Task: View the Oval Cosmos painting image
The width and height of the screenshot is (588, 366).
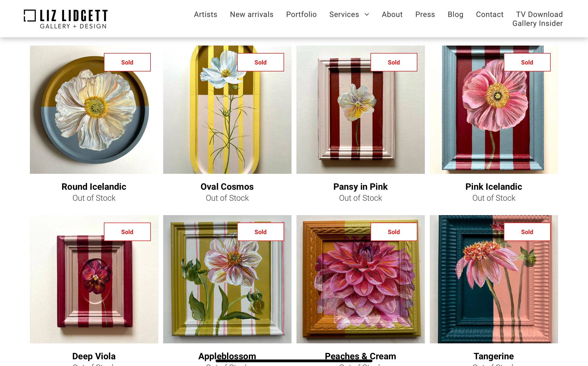Action: tap(227, 110)
